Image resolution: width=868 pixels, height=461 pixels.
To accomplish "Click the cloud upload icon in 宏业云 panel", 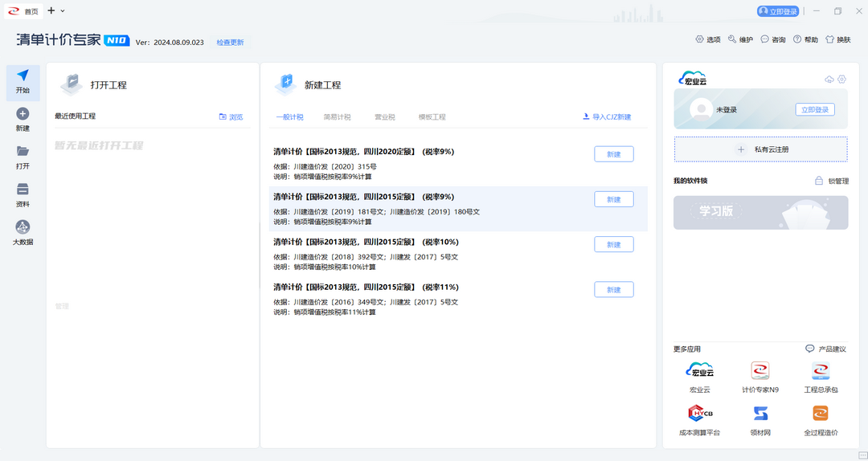I will [829, 80].
